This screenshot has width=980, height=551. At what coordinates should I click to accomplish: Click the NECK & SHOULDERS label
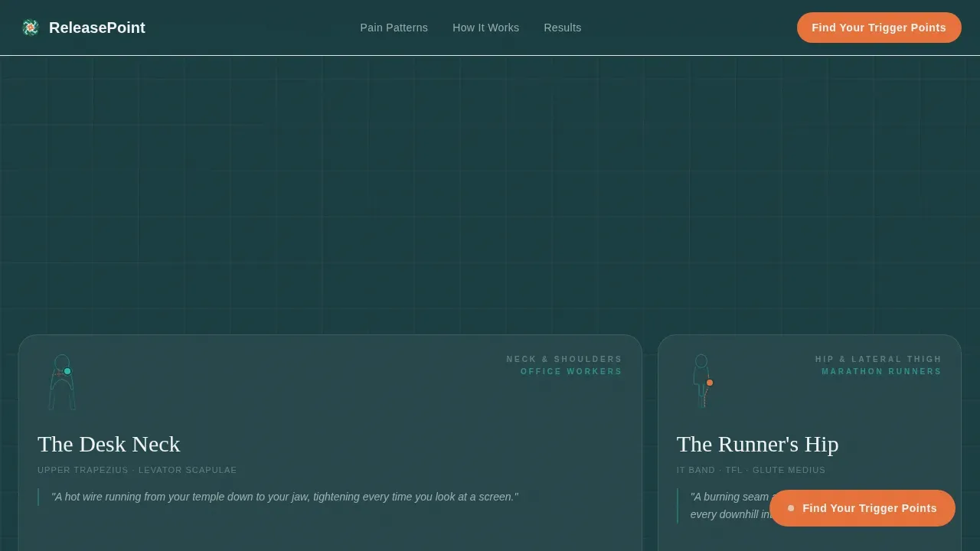(564, 359)
